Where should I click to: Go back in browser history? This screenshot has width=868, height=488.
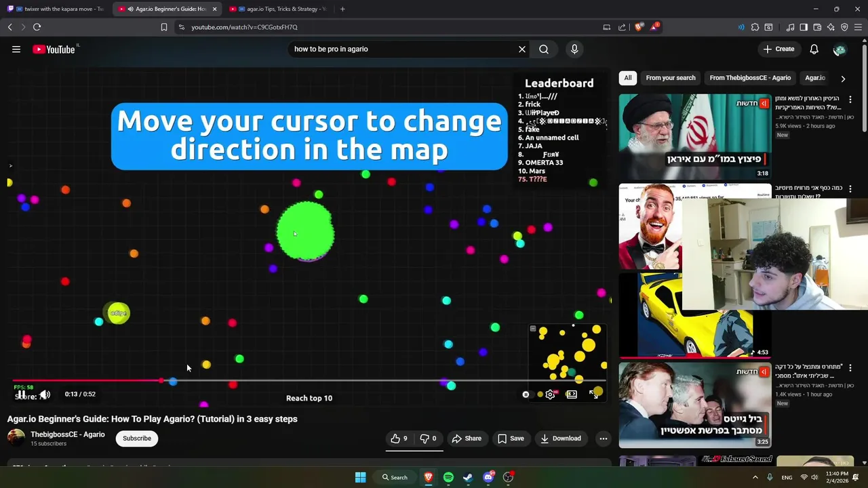(x=9, y=27)
